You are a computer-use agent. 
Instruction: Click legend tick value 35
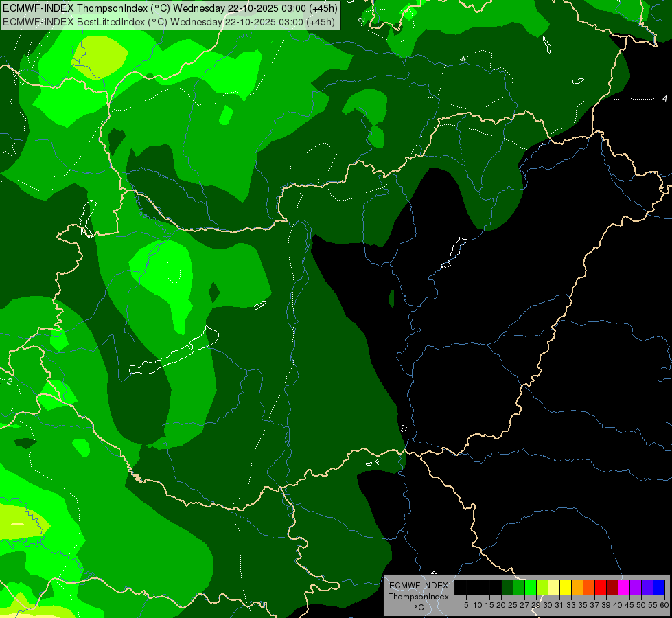(x=583, y=605)
